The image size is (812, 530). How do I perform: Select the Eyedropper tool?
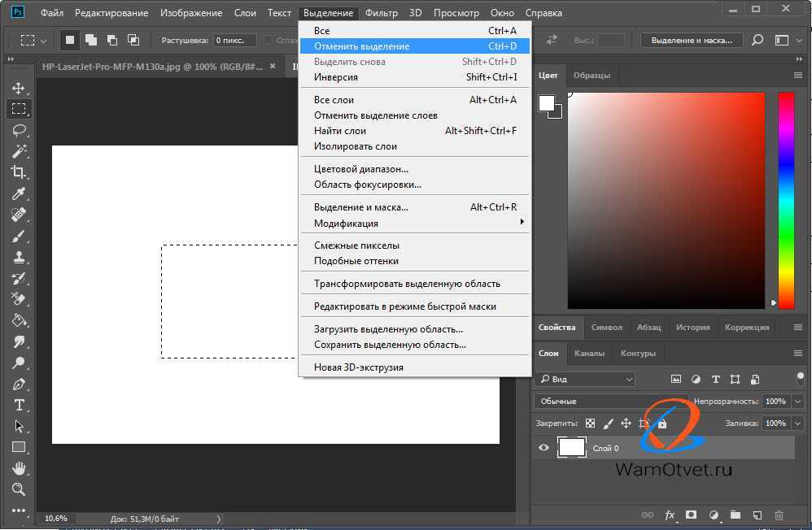[19, 193]
